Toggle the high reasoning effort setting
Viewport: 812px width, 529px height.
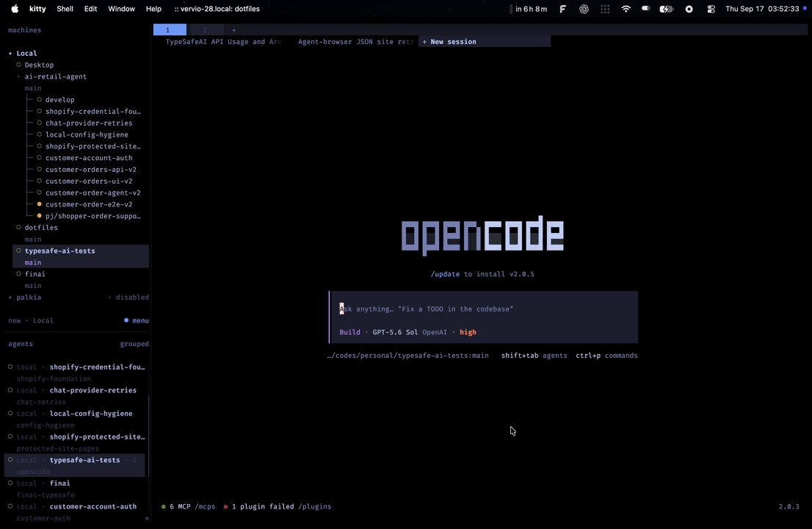point(468,332)
